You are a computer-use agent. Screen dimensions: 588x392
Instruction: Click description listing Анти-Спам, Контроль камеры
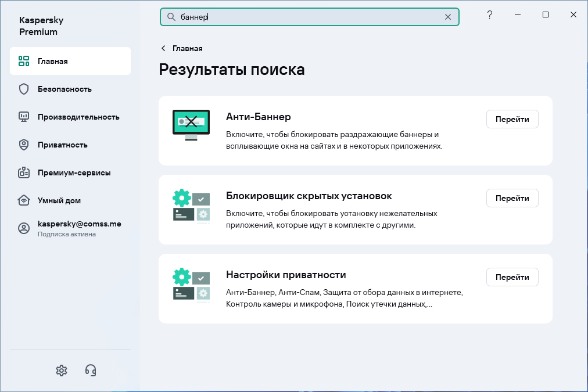[x=344, y=299]
